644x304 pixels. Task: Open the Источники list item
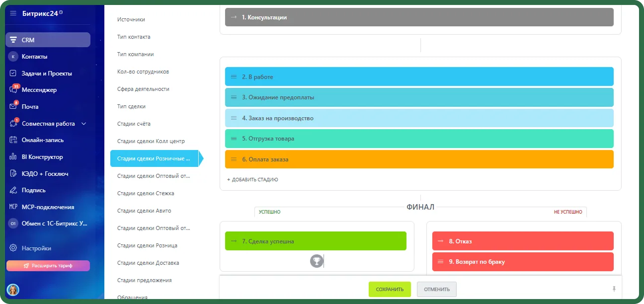(x=131, y=19)
